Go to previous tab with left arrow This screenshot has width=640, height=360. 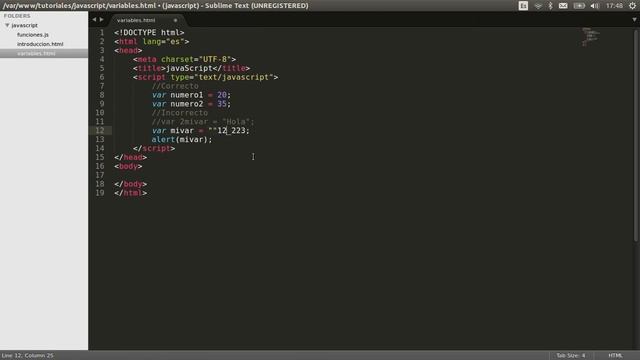(x=94, y=19)
